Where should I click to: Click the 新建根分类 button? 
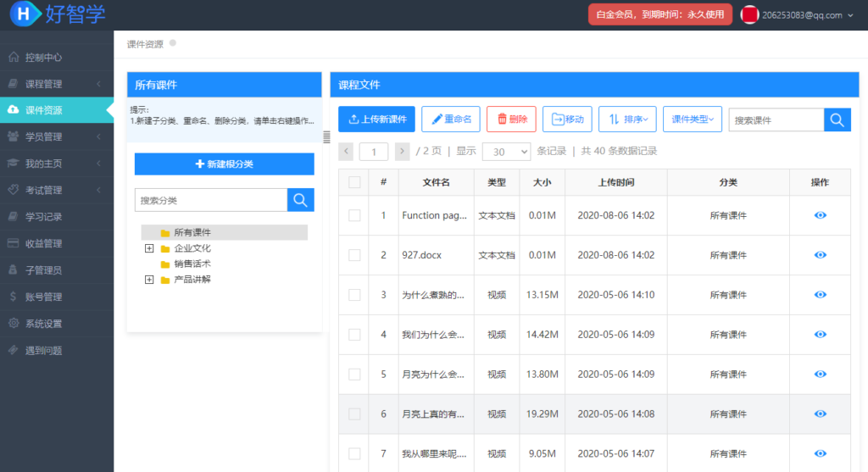[x=224, y=164]
